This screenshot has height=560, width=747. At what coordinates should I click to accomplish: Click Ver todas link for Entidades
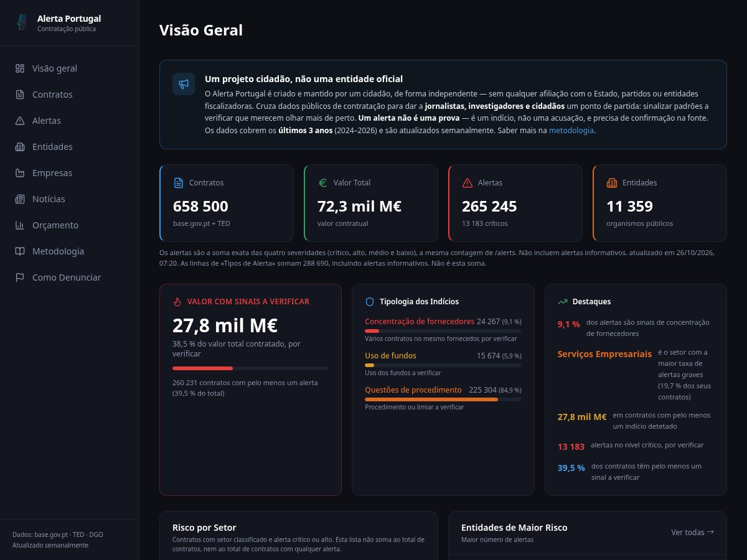pos(692,532)
